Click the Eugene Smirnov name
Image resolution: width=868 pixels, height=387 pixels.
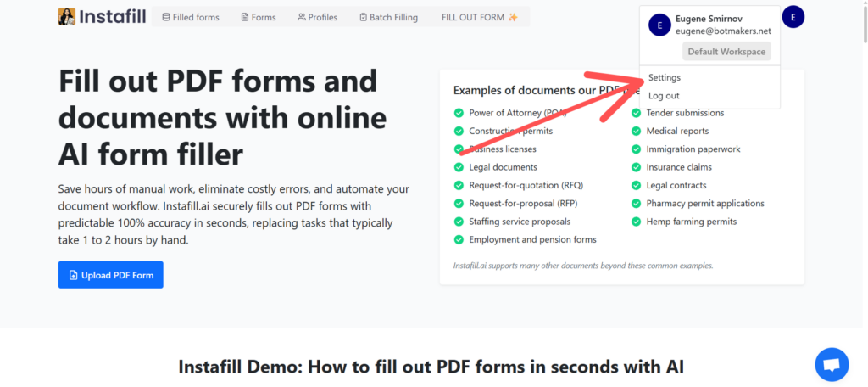point(709,19)
